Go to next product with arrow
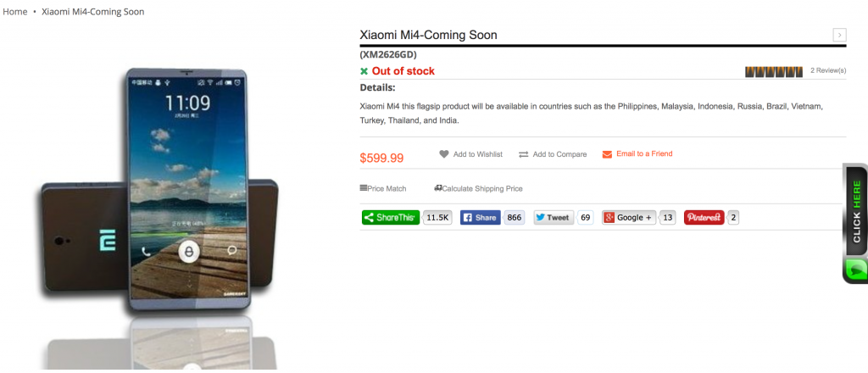This screenshot has height=373, width=868. 839,35
